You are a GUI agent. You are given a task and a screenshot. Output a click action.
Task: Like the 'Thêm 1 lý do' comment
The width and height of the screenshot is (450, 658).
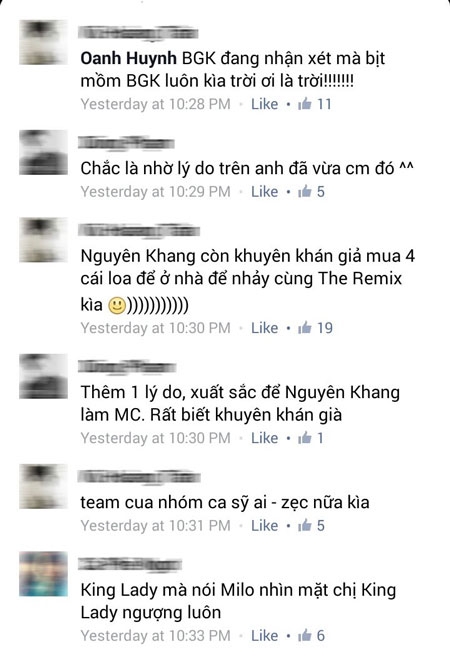coord(264,438)
